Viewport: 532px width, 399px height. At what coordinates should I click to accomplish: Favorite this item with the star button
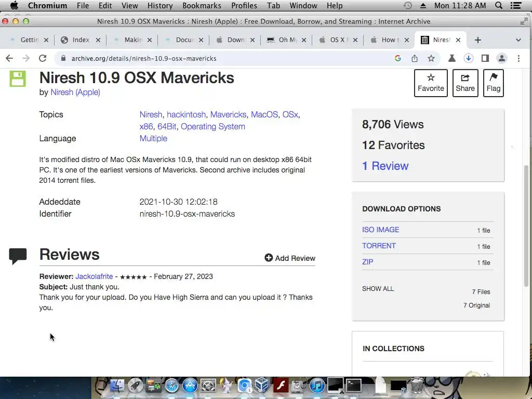431,83
